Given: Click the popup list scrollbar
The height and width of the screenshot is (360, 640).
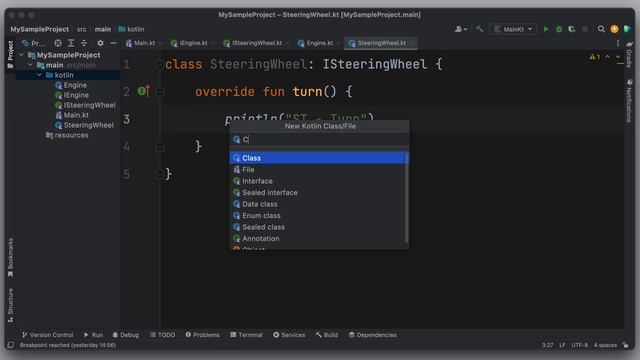Looking at the screenshot, I should 406,197.
